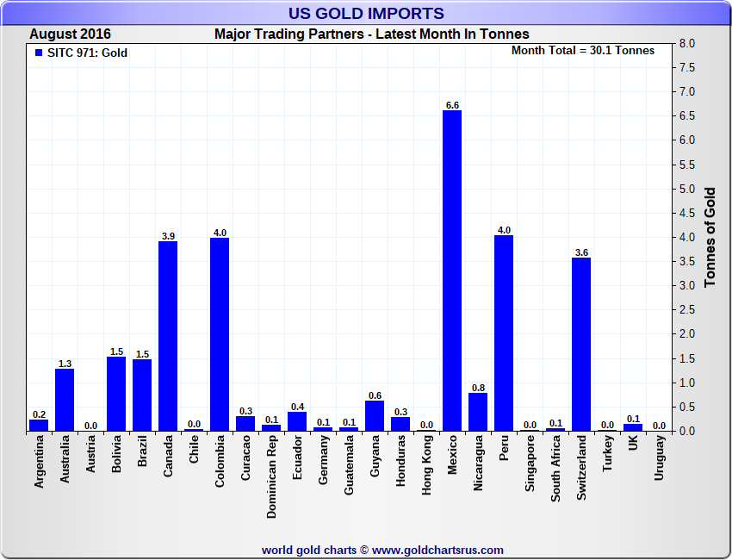
Task: Click the 5.0 y-axis tick label
Action: click(686, 189)
